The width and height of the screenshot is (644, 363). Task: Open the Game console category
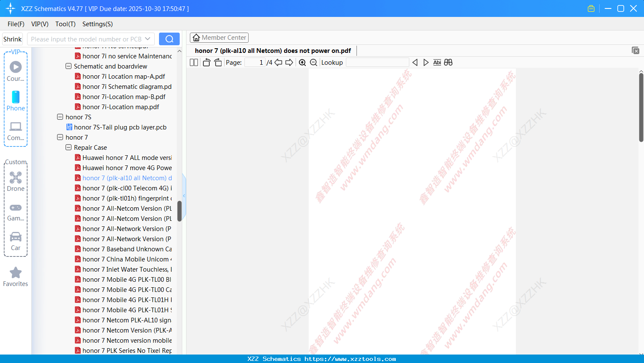pos(16,208)
